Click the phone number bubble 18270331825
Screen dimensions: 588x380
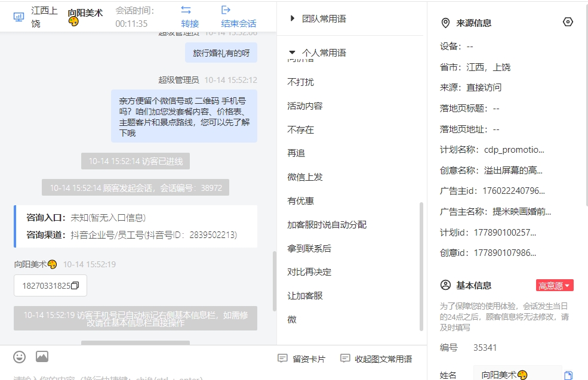(x=50, y=286)
